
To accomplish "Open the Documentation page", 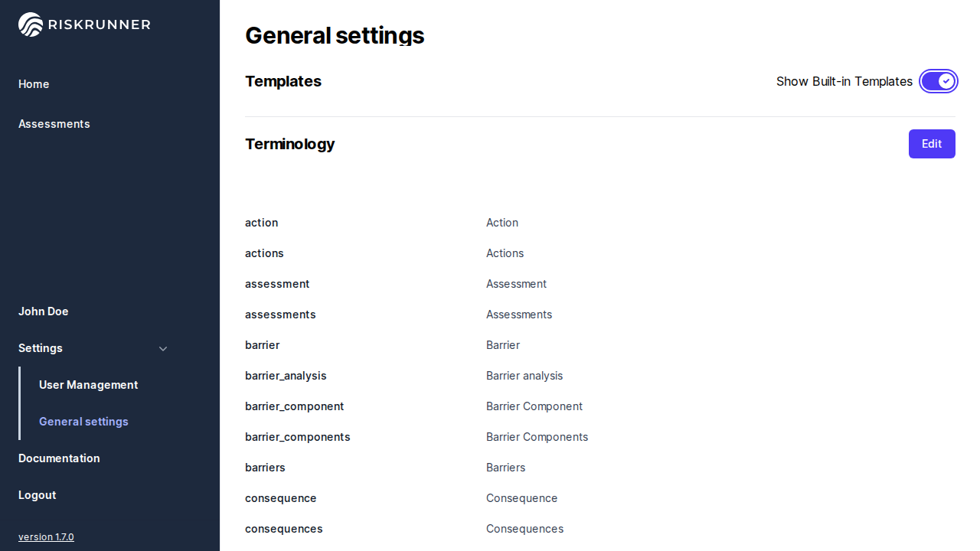I will (59, 458).
